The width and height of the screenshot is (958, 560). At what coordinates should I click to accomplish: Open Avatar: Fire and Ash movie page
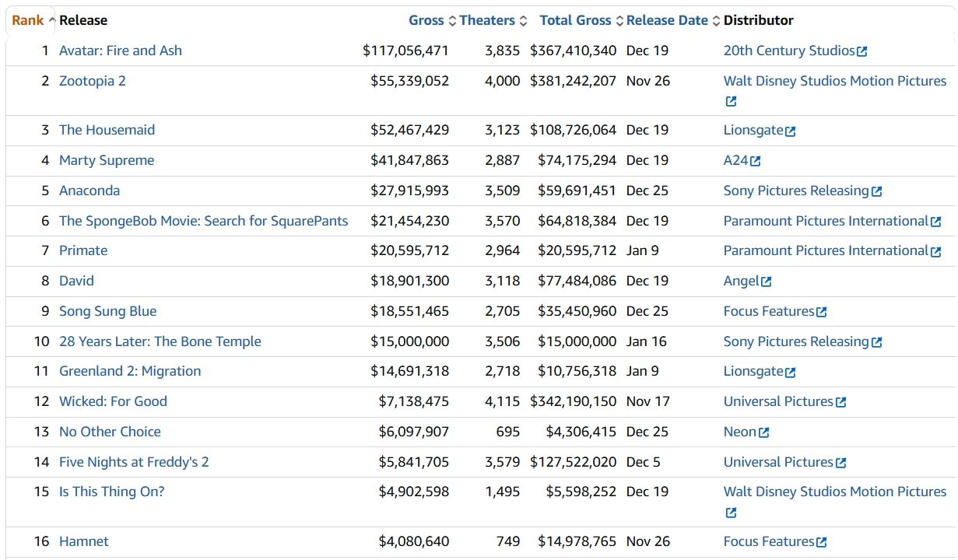click(121, 51)
